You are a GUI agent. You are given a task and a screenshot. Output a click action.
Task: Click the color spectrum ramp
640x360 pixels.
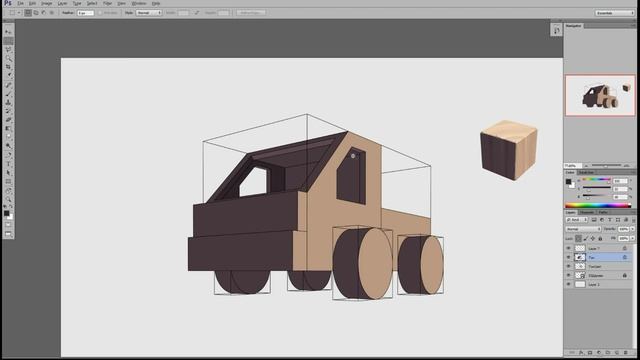tap(598, 206)
